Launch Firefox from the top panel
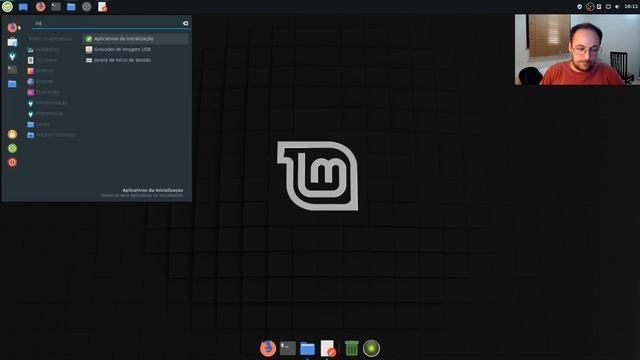The height and width of the screenshot is (360, 640). pyautogui.click(x=40, y=7)
